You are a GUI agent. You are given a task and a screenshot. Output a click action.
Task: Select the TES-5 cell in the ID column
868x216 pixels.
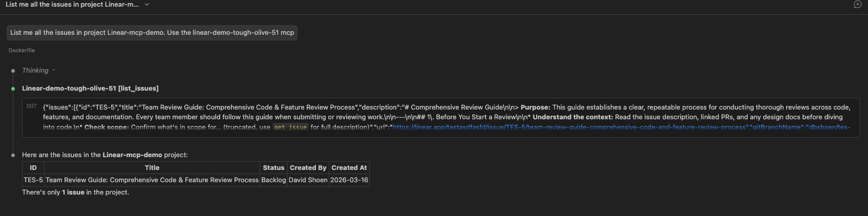point(33,180)
